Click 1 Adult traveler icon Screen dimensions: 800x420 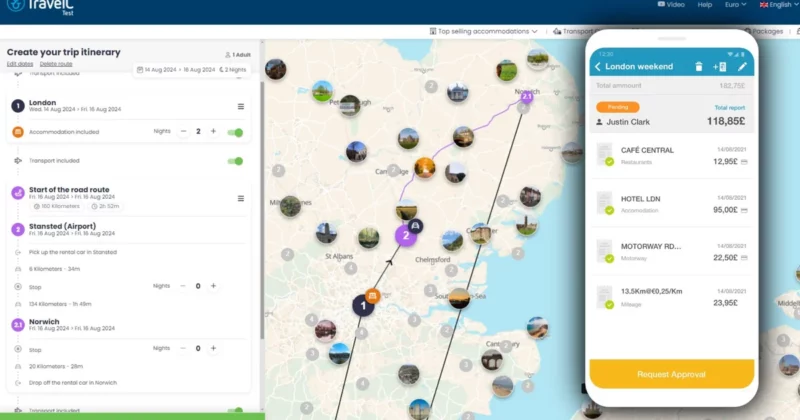228,55
